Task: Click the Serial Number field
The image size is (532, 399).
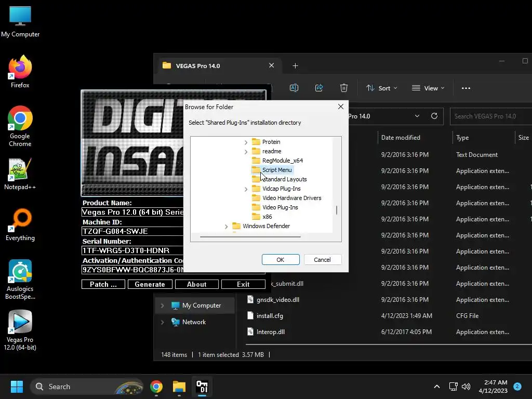Action: click(132, 250)
